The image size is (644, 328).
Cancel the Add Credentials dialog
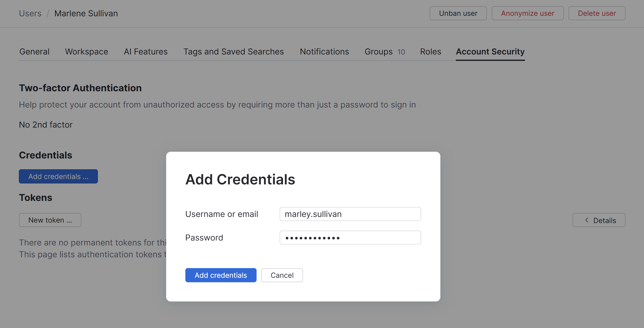point(282,275)
